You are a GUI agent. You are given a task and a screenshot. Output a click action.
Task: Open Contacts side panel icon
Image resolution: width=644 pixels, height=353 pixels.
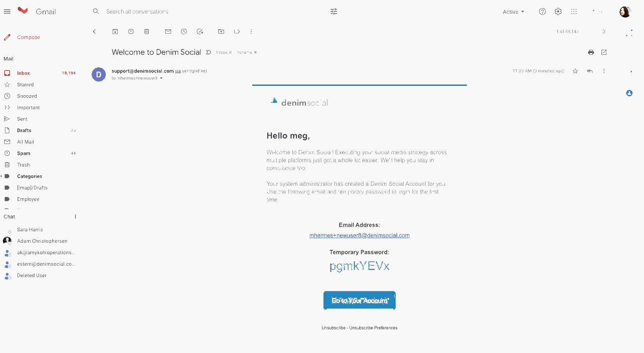tap(629, 93)
